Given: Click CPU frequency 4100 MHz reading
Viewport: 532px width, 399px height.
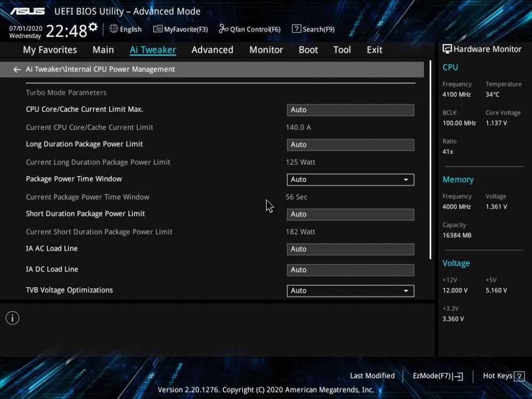Looking at the screenshot, I should [456, 95].
